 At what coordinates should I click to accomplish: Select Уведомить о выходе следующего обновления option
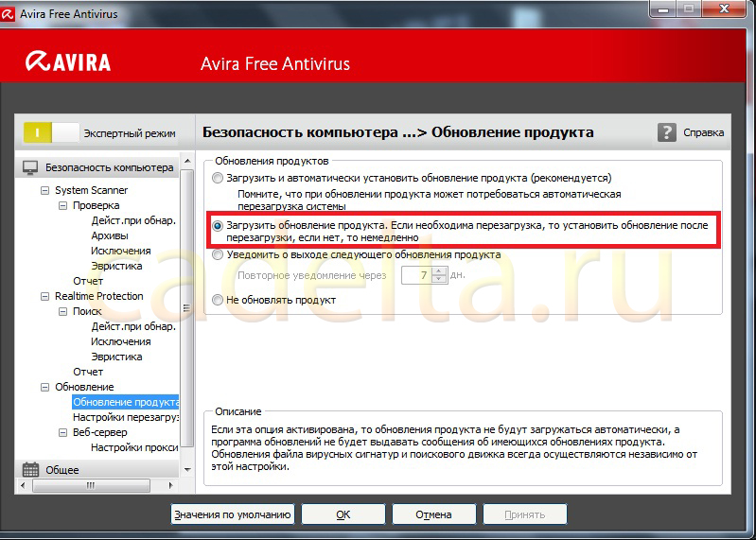coord(218,254)
